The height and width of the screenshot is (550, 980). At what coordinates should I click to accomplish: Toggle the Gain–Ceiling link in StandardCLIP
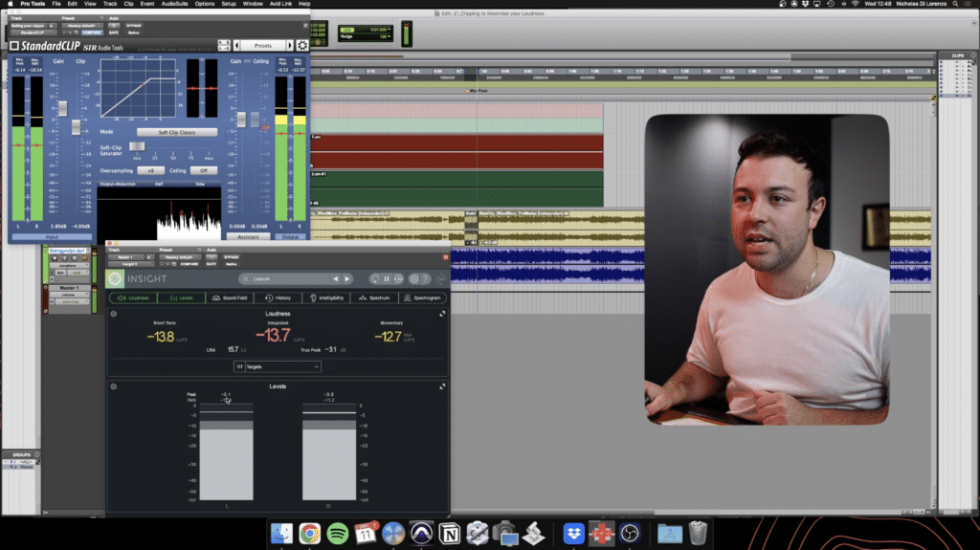click(x=248, y=61)
